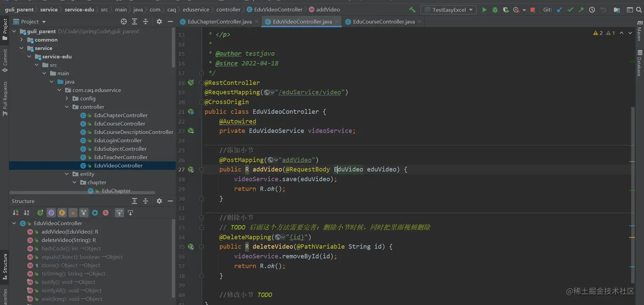Toggle Show Properties purple p filter

click(51, 213)
